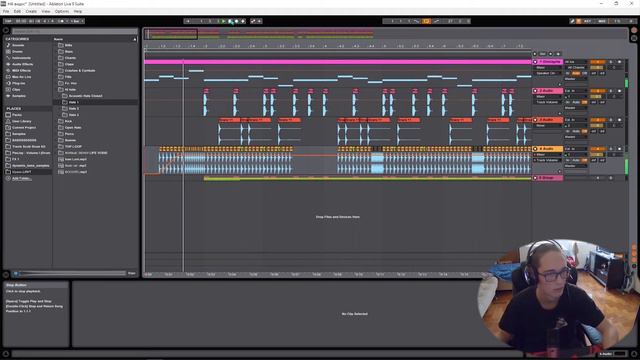Open the View menu

(46, 11)
